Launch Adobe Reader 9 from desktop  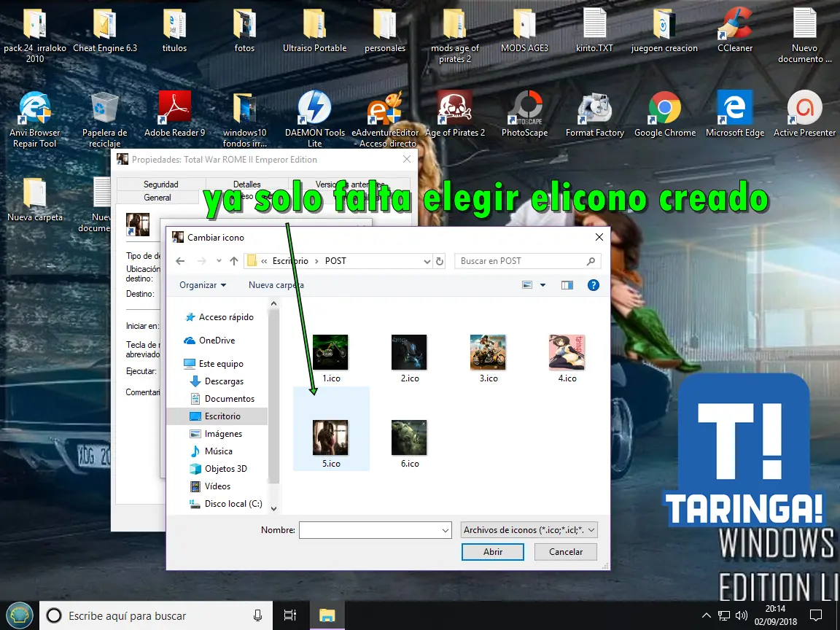175,114
